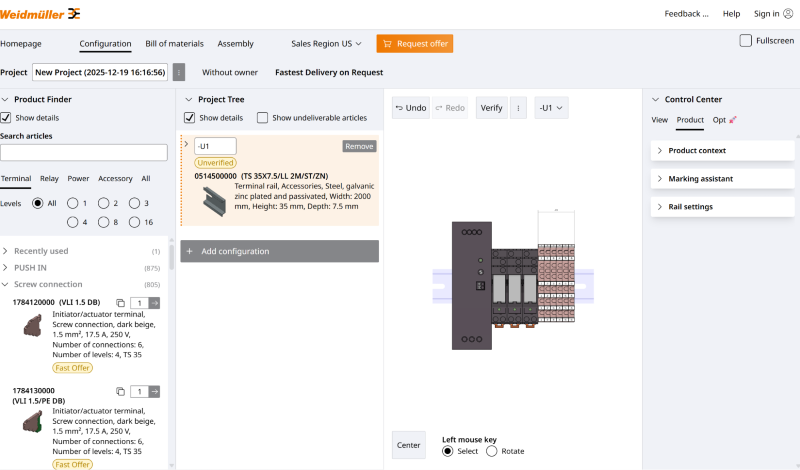The image size is (800, 470).
Task: Copy article 1784130000 using the copy icon
Action: pyautogui.click(x=120, y=391)
